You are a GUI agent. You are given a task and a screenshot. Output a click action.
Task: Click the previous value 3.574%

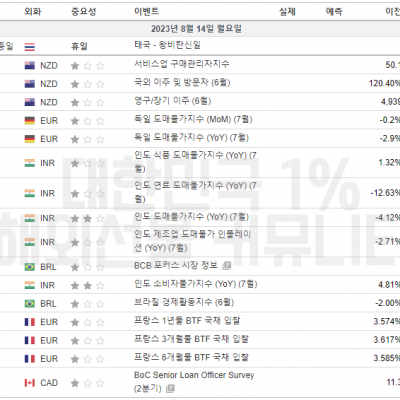pos(387,321)
